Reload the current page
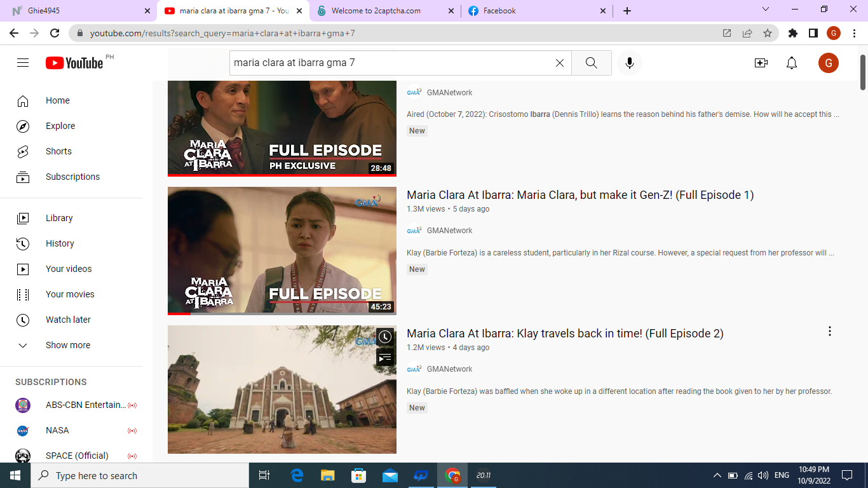The height and width of the screenshot is (488, 868). (55, 33)
